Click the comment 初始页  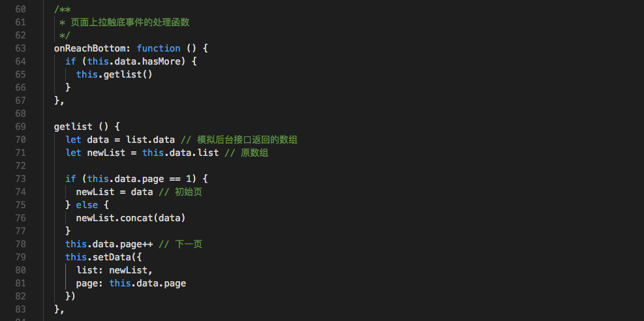(x=189, y=192)
